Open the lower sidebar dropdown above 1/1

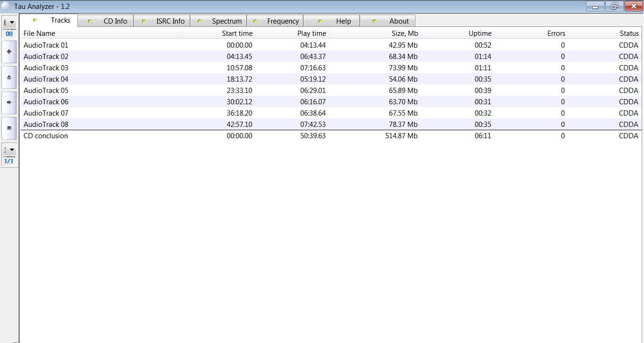click(x=9, y=150)
